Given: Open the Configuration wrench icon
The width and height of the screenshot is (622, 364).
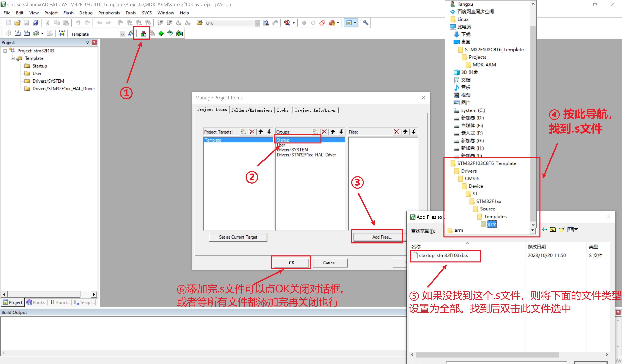Looking at the screenshot, I should pyautogui.click(x=366, y=23).
